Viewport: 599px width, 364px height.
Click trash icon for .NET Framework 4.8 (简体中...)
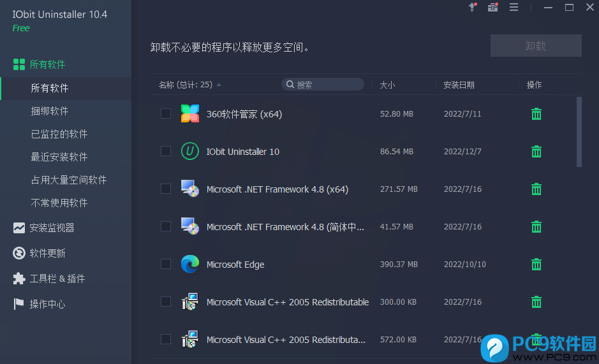536,227
